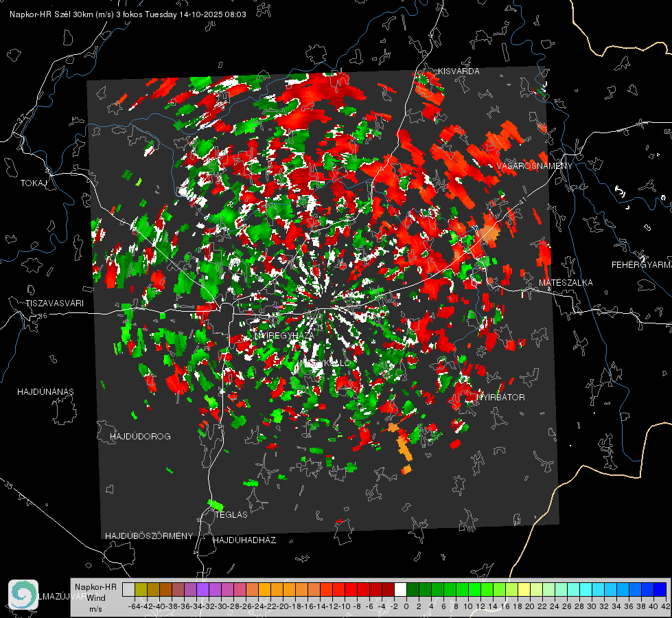Image resolution: width=672 pixels, height=618 pixels.
Task: Pick the violet legend swatch above -34
Action: [202, 590]
